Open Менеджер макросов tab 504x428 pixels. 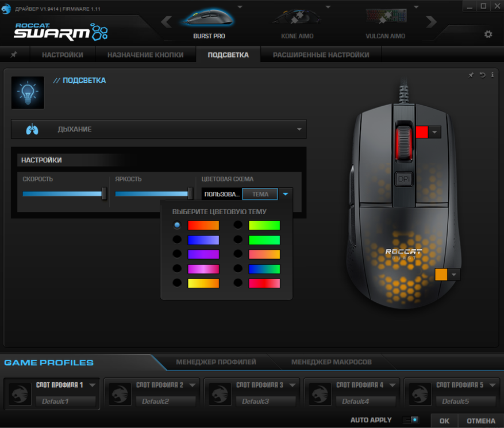click(332, 362)
